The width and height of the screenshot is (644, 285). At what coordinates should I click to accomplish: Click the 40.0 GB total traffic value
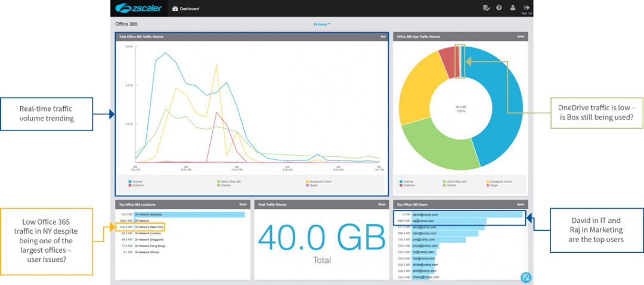[x=321, y=238]
